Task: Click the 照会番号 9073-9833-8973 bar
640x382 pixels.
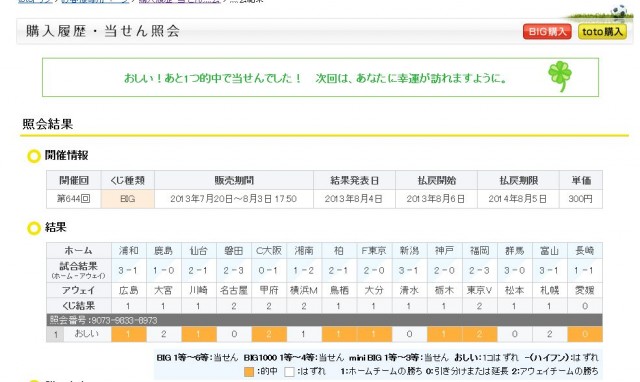Action: click(x=324, y=320)
